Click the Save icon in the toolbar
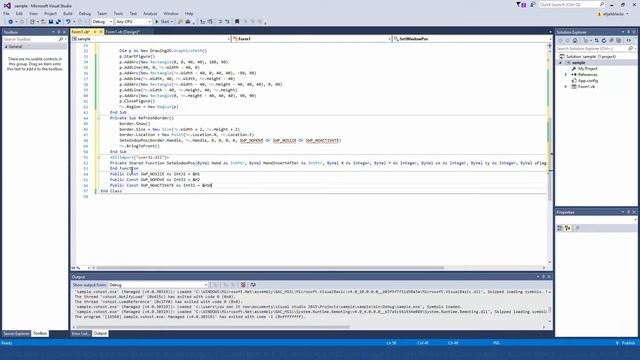This screenshot has height=360, width=640. coord(51,22)
